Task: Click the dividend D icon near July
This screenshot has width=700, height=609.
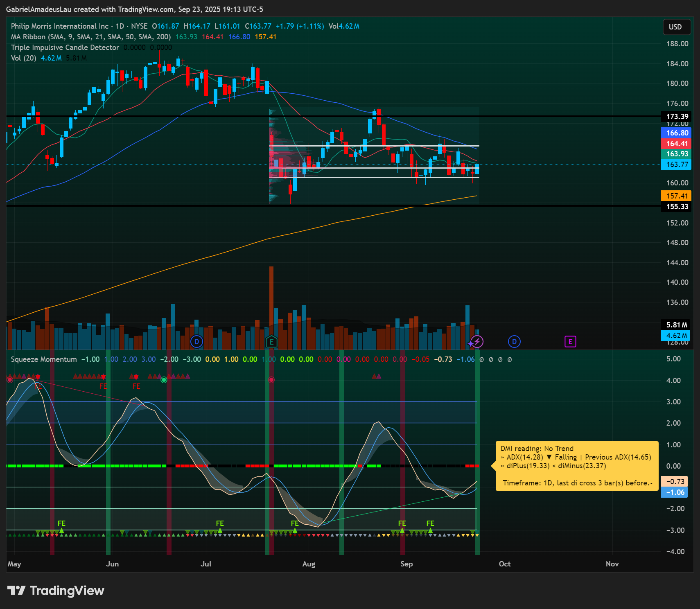Action: (x=197, y=341)
